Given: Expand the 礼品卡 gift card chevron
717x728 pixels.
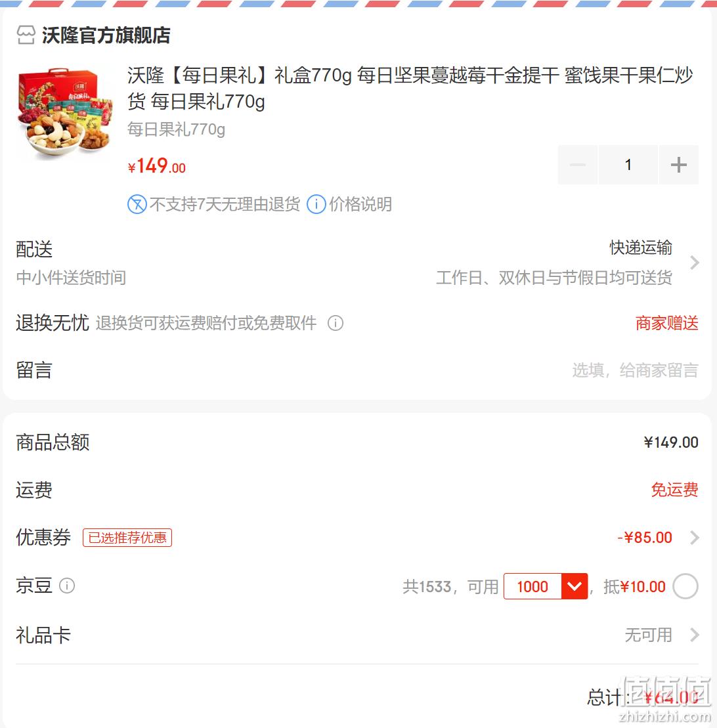Looking at the screenshot, I should (x=694, y=635).
